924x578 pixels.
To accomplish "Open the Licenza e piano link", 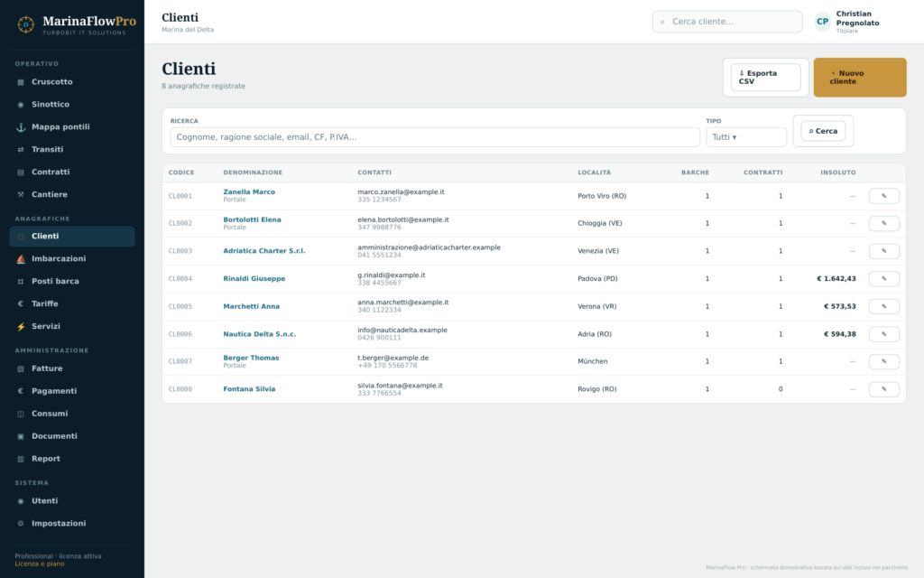I will [x=40, y=564].
